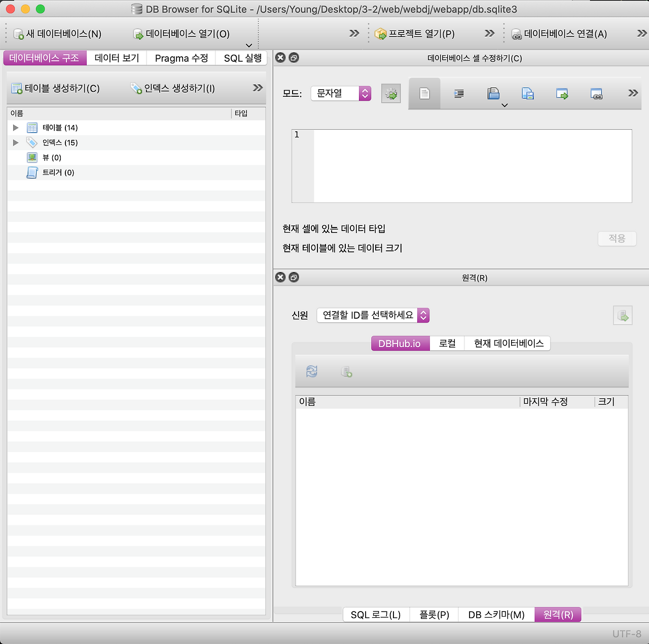Click the document-with-disk icon in cell editor toolbar
Viewport: 649px width, 644px height.
tap(528, 94)
